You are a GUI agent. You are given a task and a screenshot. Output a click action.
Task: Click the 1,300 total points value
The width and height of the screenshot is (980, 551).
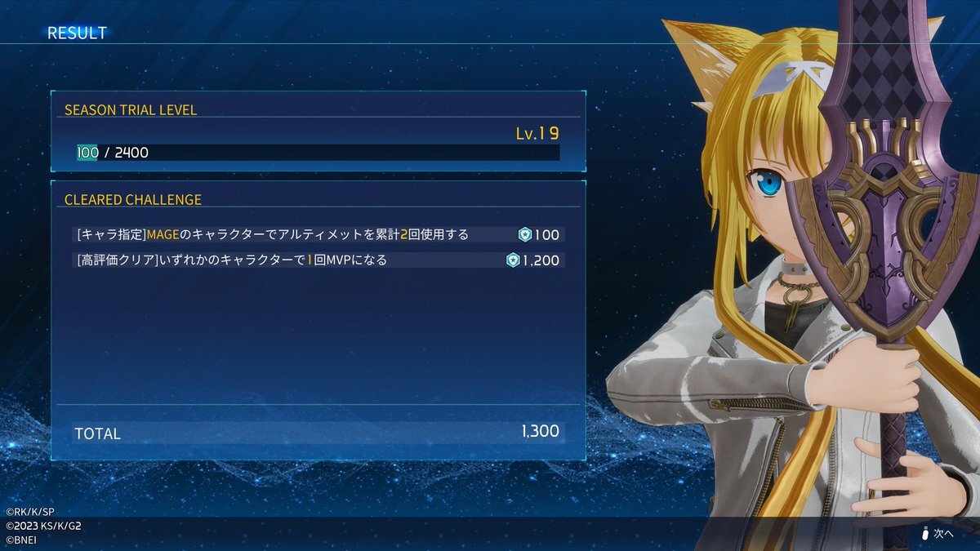click(540, 431)
